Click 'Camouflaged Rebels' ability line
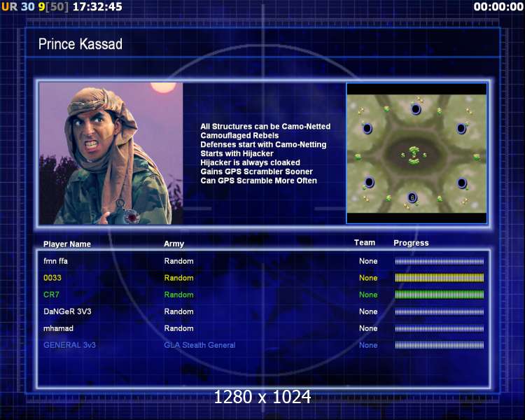525x420 pixels. pos(239,135)
